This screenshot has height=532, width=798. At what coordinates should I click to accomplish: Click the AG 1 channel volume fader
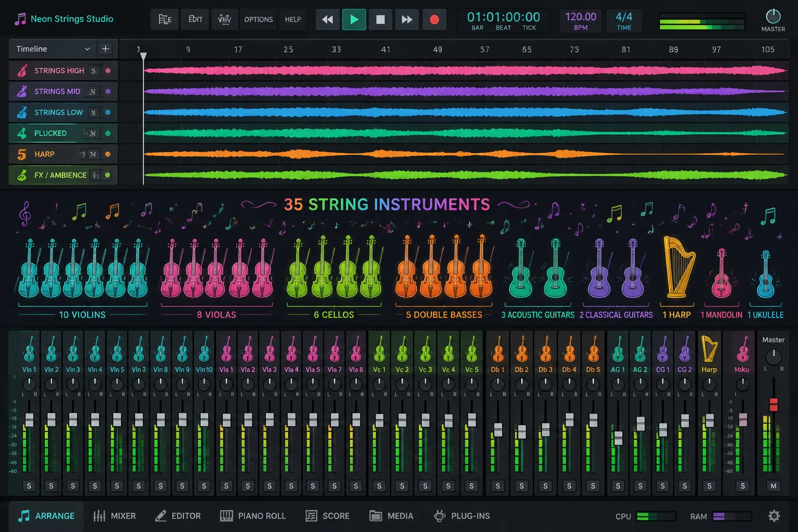(618, 438)
